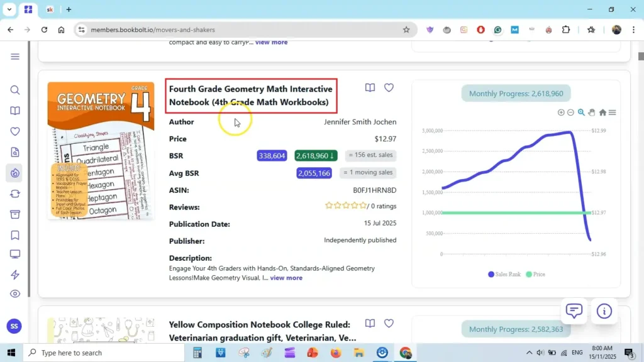Switch to the second browser tab

tap(50, 9)
